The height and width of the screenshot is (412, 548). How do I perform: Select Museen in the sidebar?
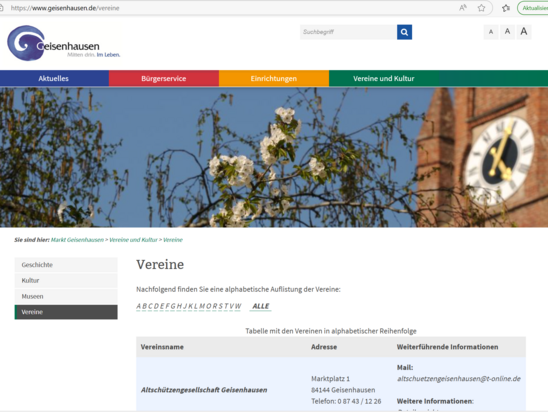click(x=66, y=296)
